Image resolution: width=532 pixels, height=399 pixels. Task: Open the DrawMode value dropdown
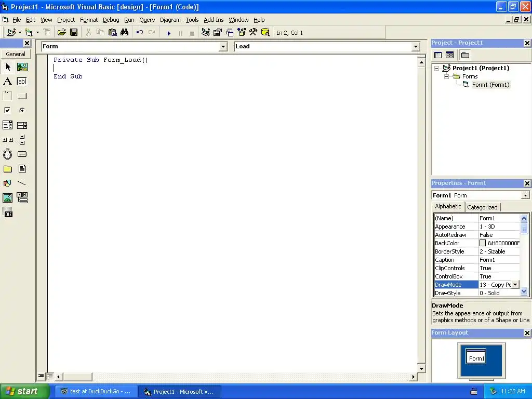point(515,285)
